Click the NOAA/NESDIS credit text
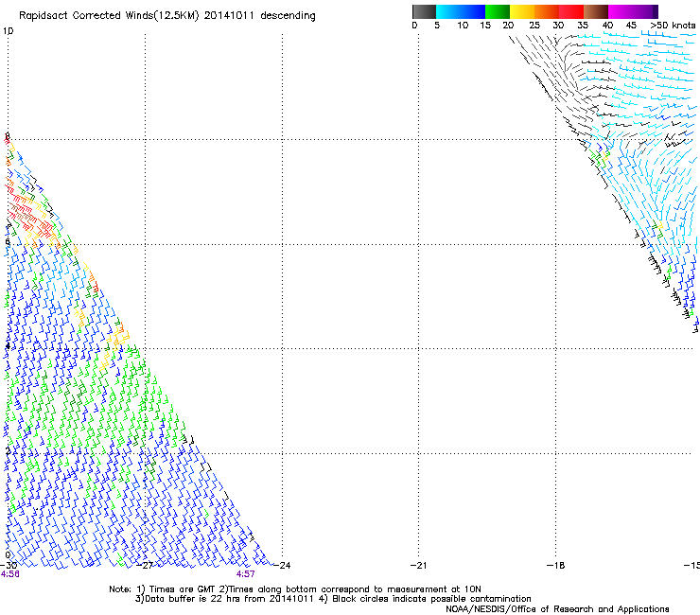 pos(557,609)
